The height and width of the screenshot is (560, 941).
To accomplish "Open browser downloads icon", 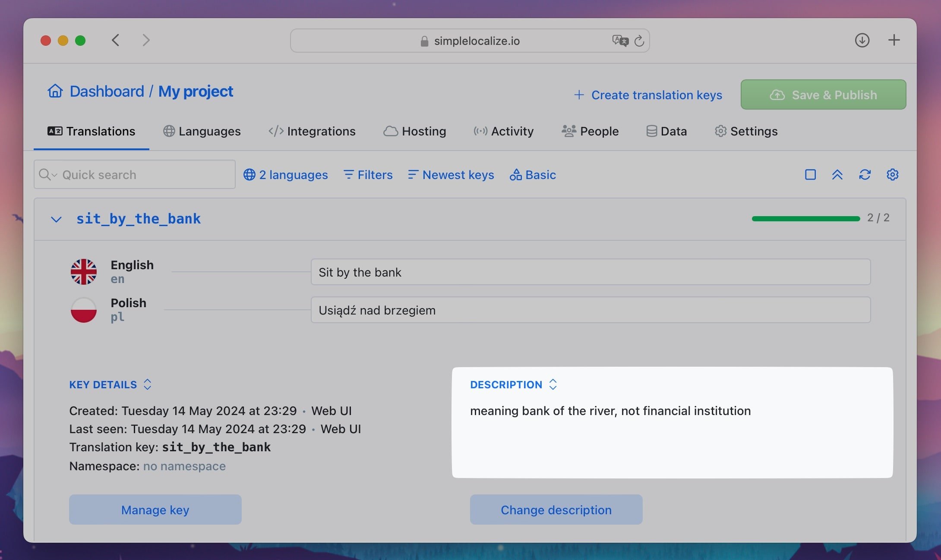I will (862, 40).
